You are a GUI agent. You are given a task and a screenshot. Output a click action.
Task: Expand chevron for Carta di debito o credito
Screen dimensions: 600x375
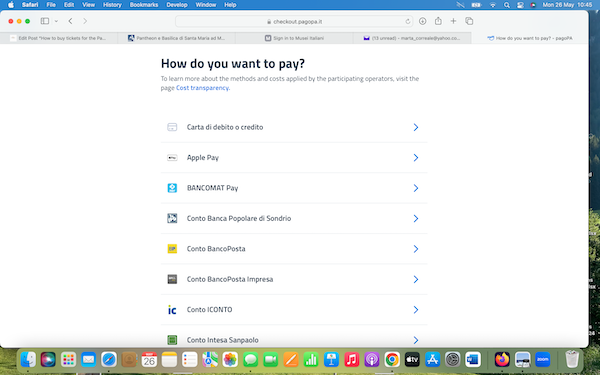coord(416,127)
